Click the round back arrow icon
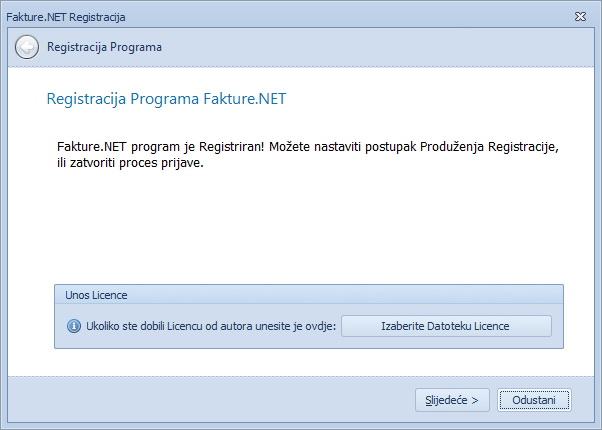 click(x=28, y=47)
